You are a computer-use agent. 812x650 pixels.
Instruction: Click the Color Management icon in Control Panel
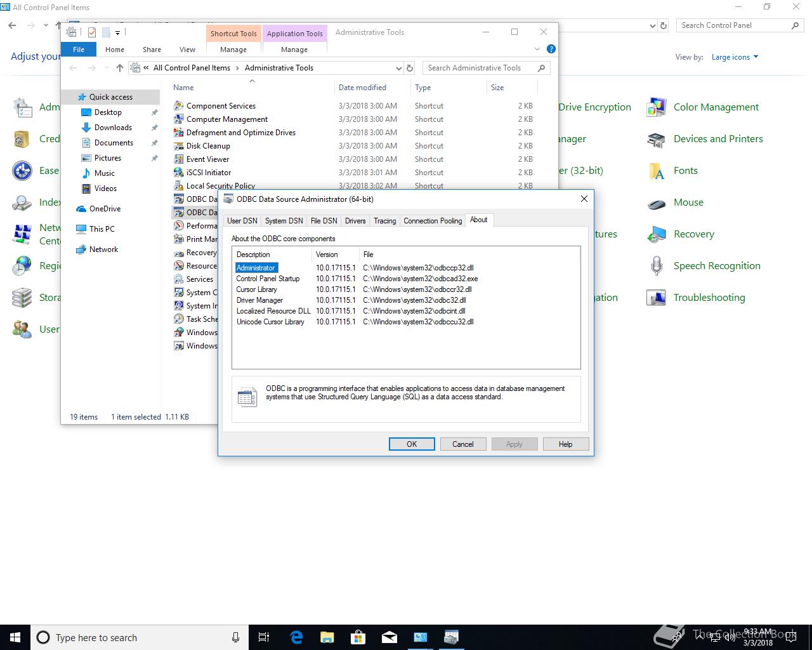(656, 107)
